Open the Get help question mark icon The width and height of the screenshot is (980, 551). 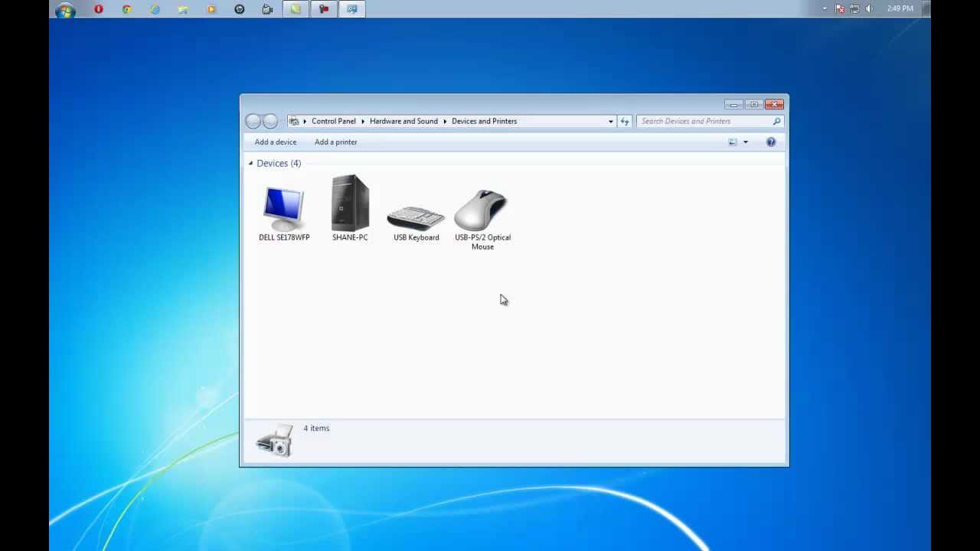[x=771, y=142]
